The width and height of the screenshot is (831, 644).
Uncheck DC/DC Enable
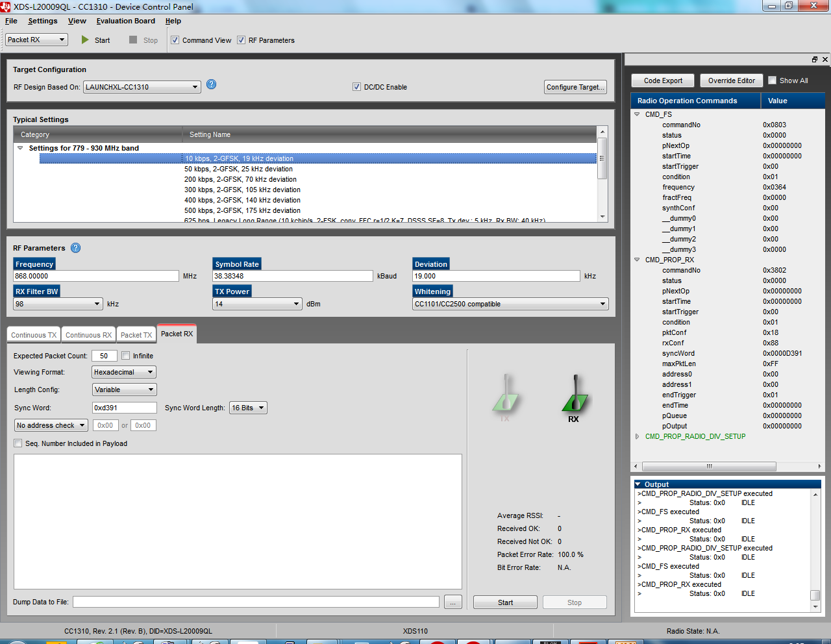coord(356,87)
